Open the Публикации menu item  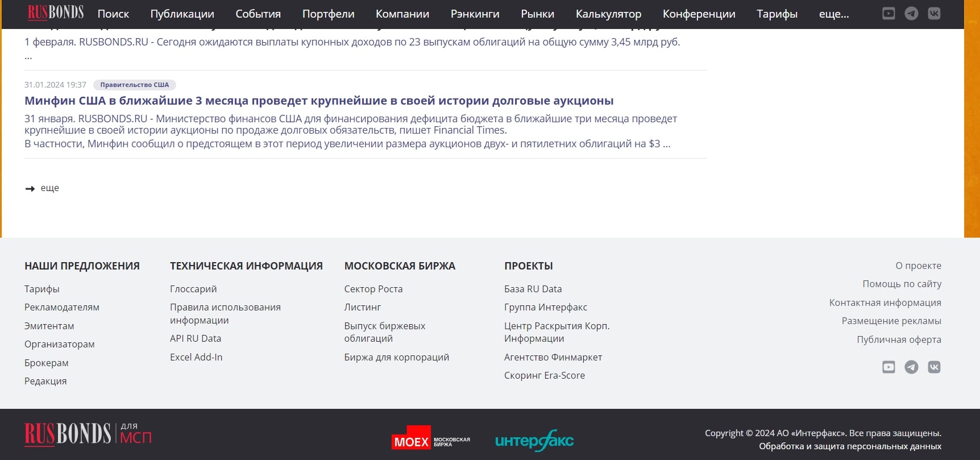[x=182, y=14]
